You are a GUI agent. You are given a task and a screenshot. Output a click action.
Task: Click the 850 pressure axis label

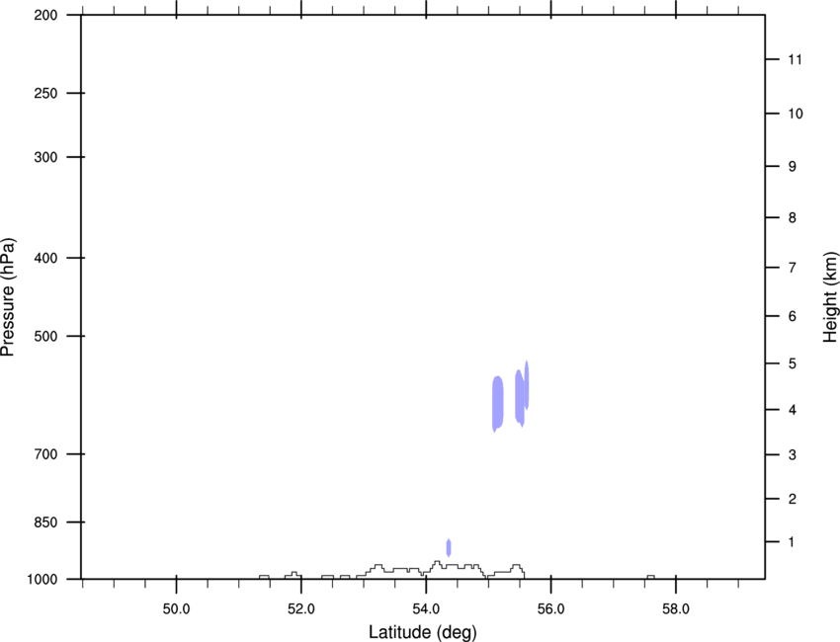(x=45, y=522)
